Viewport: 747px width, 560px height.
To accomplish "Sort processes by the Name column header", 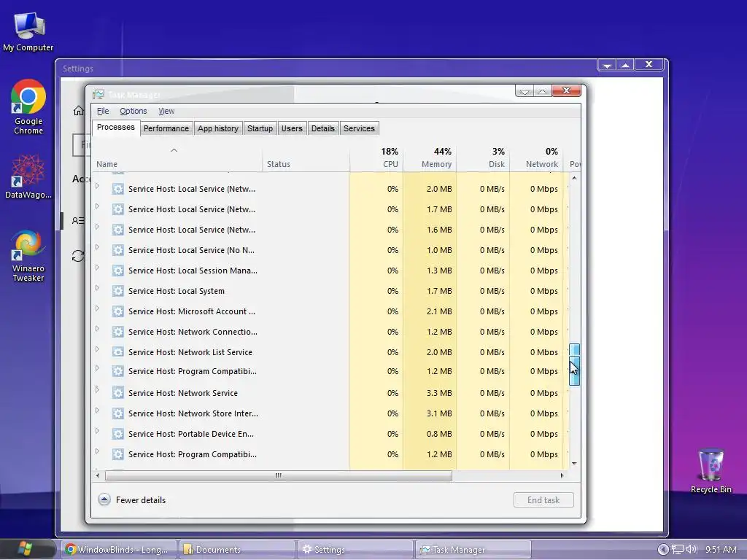I will tap(177, 158).
